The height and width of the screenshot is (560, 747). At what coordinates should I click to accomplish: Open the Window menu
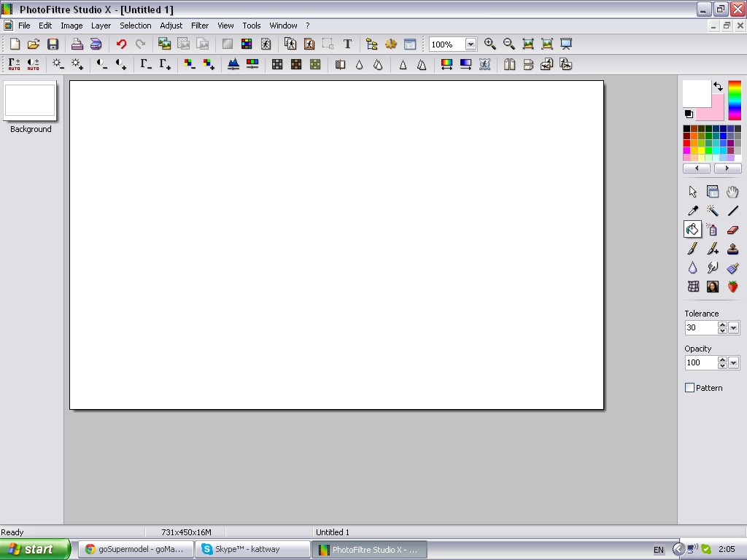click(x=283, y=26)
